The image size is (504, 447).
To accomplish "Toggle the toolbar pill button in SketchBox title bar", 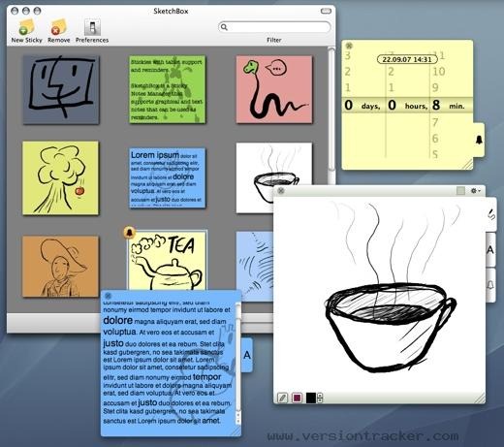I will click(326, 11).
